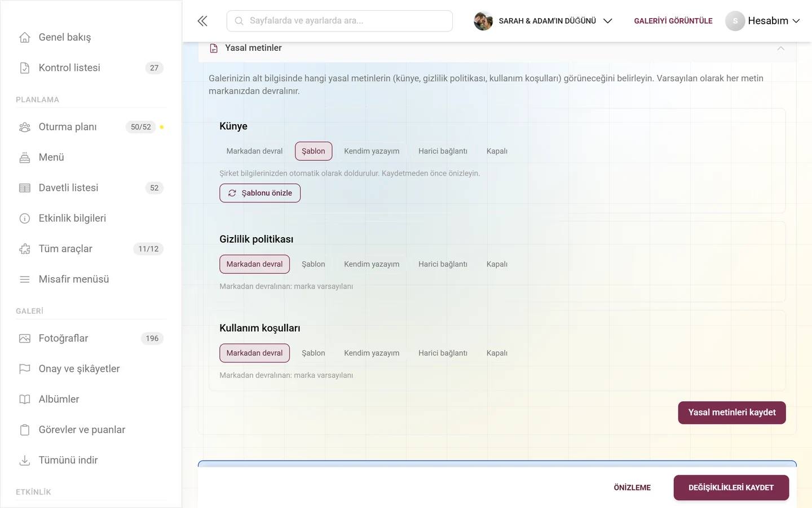Image resolution: width=812 pixels, height=508 pixels.
Task: Set Gizlilik politikası to Kapalı
Action: (497, 264)
